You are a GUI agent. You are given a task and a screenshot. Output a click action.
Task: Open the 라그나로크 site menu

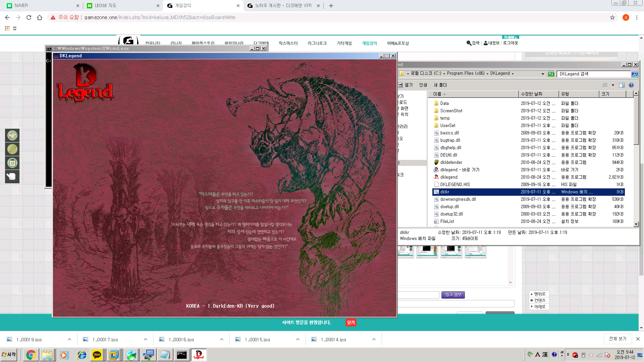tap(317, 43)
